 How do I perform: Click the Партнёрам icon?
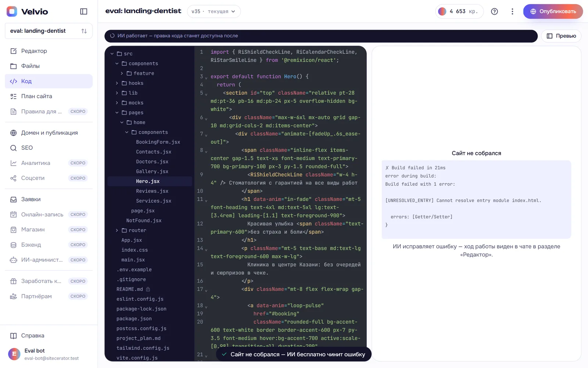click(14, 296)
